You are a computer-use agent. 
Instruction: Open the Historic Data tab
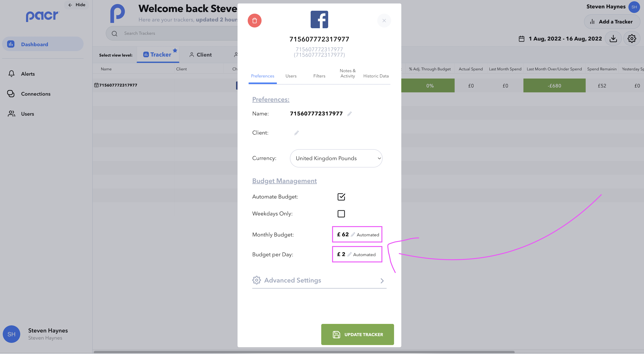376,76
